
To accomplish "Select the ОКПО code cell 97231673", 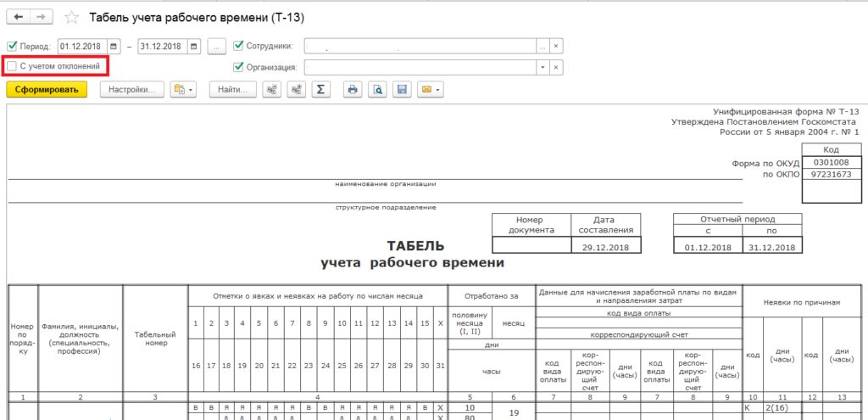I will pos(832,175).
